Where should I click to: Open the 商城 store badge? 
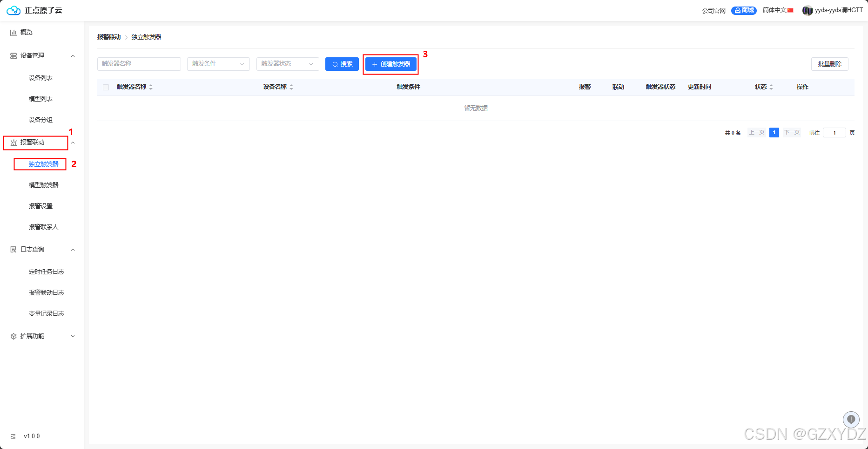point(744,10)
